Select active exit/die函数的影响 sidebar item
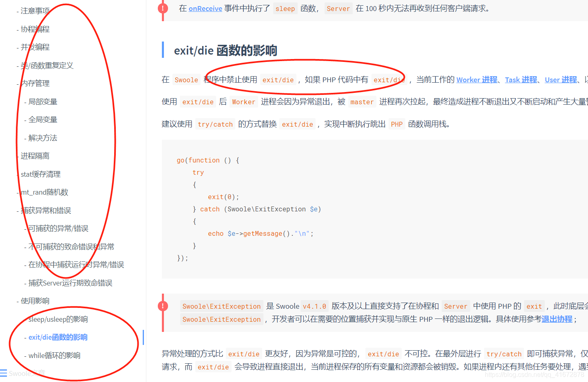This screenshot has height=382, width=588. 58,337
